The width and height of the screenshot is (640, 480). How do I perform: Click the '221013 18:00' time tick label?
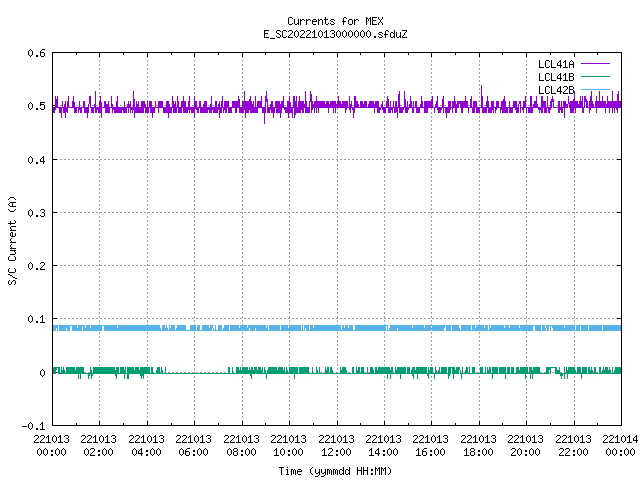tap(478, 445)
